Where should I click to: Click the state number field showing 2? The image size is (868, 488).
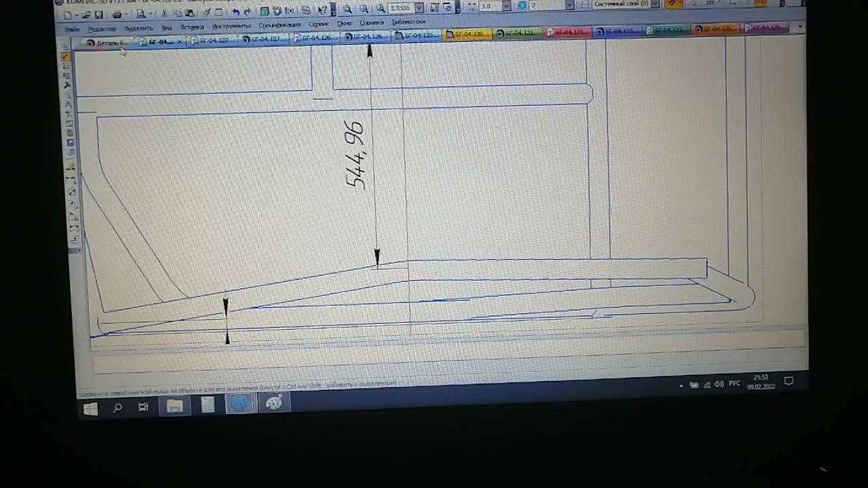[x=547, y=5]
